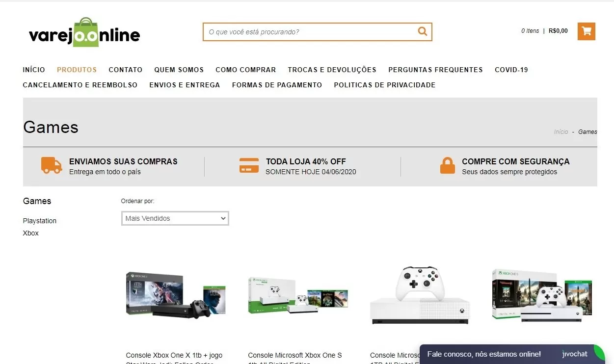Click the varejo.online logo

pyautogui.click(x=84, y=33)
